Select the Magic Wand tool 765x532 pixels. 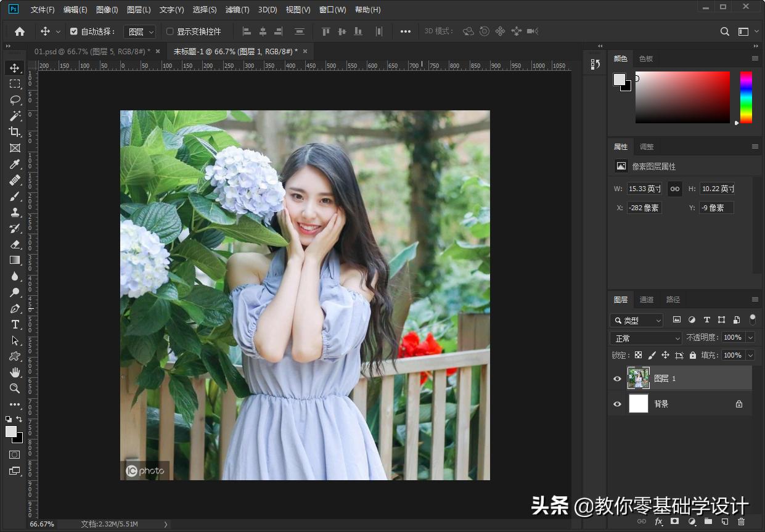pyautogui.click(x=15, y=116)
